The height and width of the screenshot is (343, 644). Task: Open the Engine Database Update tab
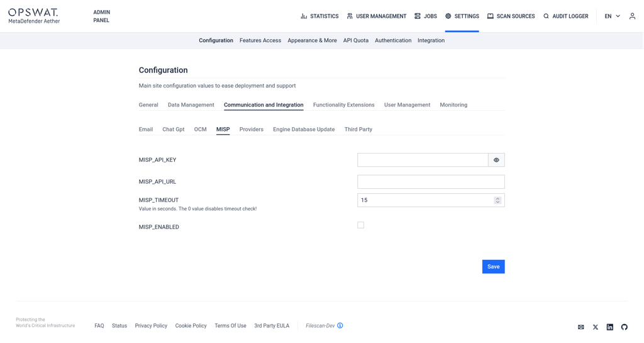coord(303,130)
